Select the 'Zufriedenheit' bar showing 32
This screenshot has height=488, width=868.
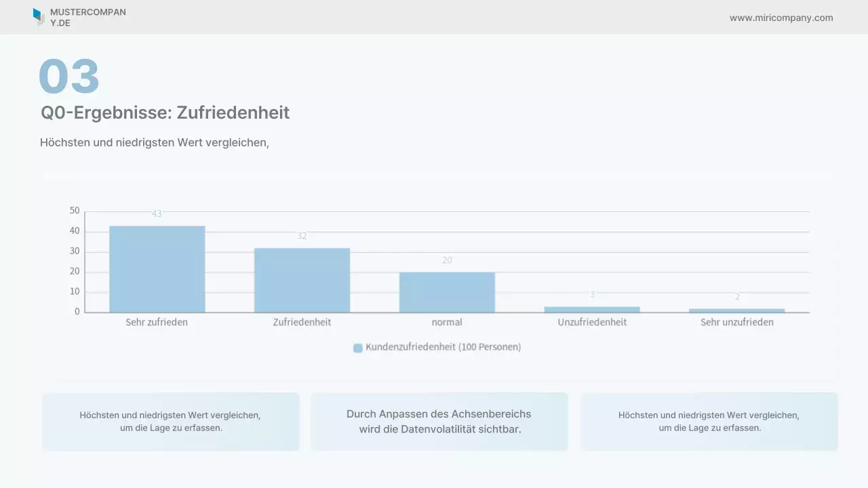pos(302,279)
